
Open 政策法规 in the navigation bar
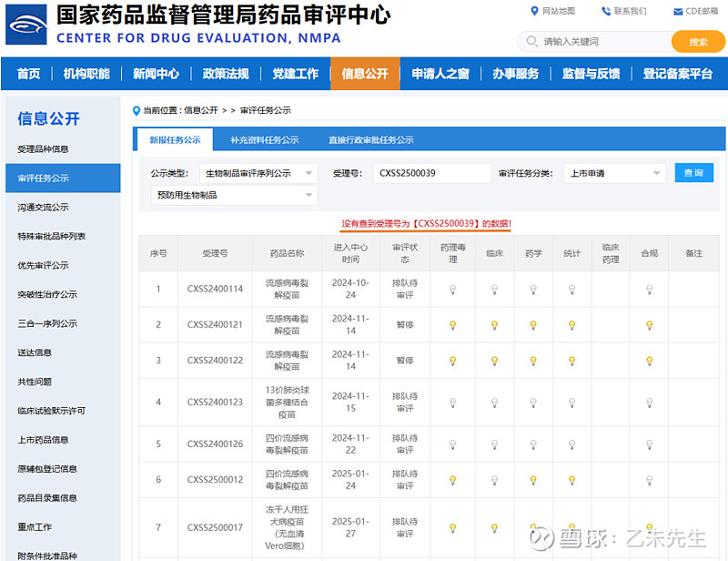[225, 74]
